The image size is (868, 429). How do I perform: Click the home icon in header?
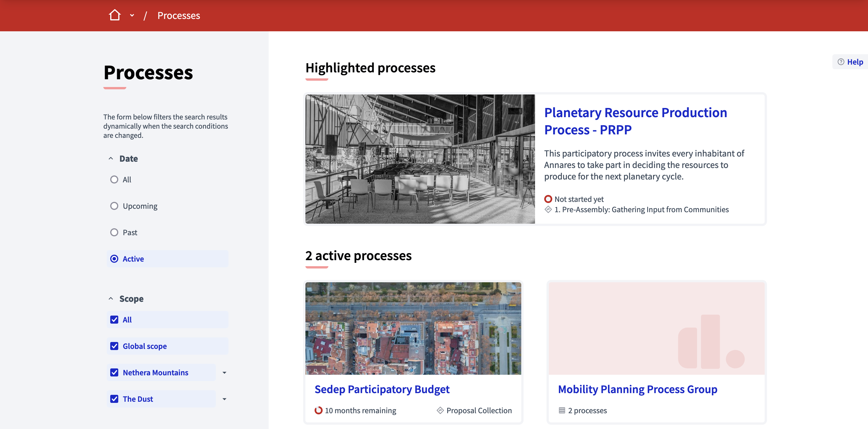coord(115,15)
